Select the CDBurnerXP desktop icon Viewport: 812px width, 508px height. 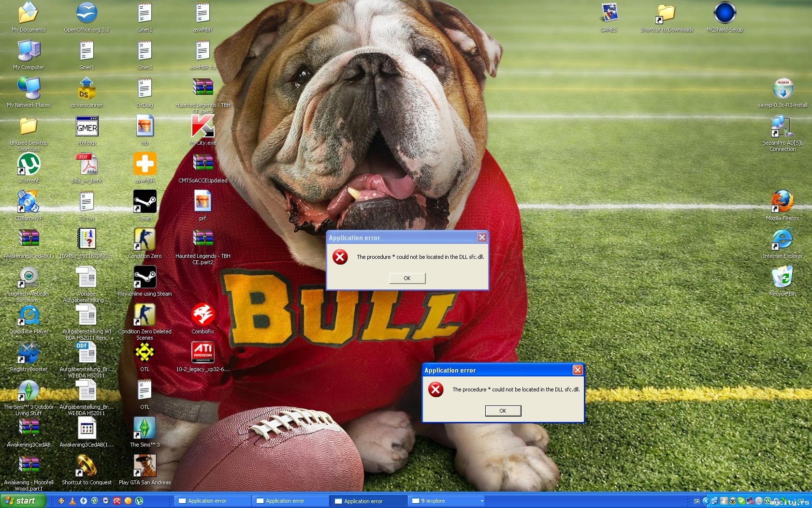(x=28, y=202)
